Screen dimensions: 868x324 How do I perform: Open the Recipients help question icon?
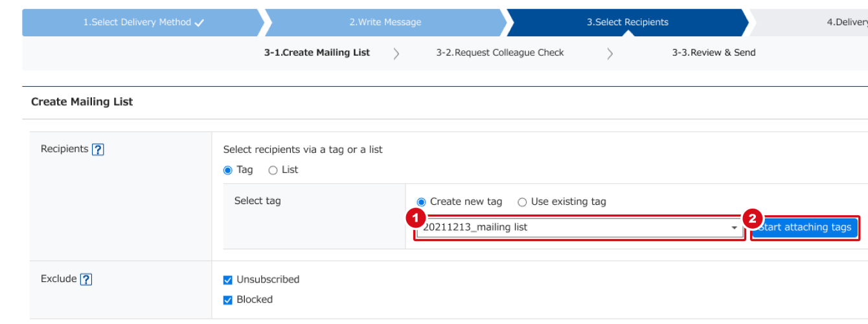pos(98,150)
